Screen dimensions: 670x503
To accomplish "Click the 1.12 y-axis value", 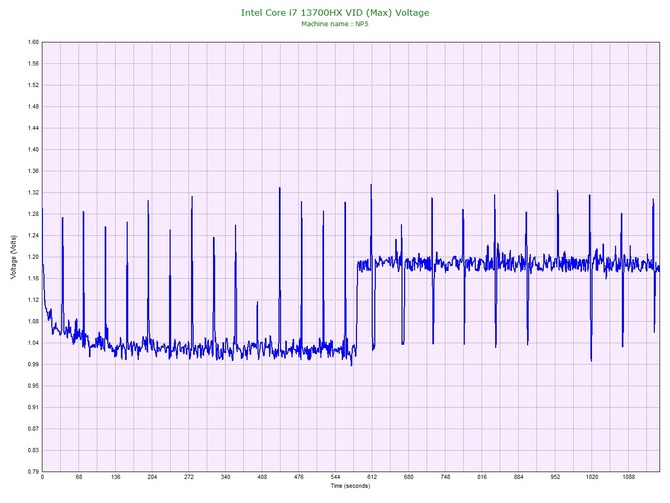I will point(33,300).
